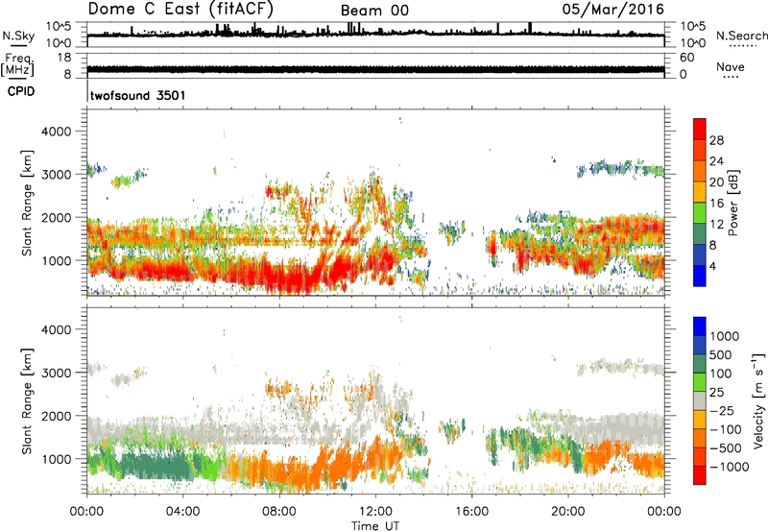768x532 pixels.
Task: Click the "12:00" time axis label
Action: pos(375,512)
